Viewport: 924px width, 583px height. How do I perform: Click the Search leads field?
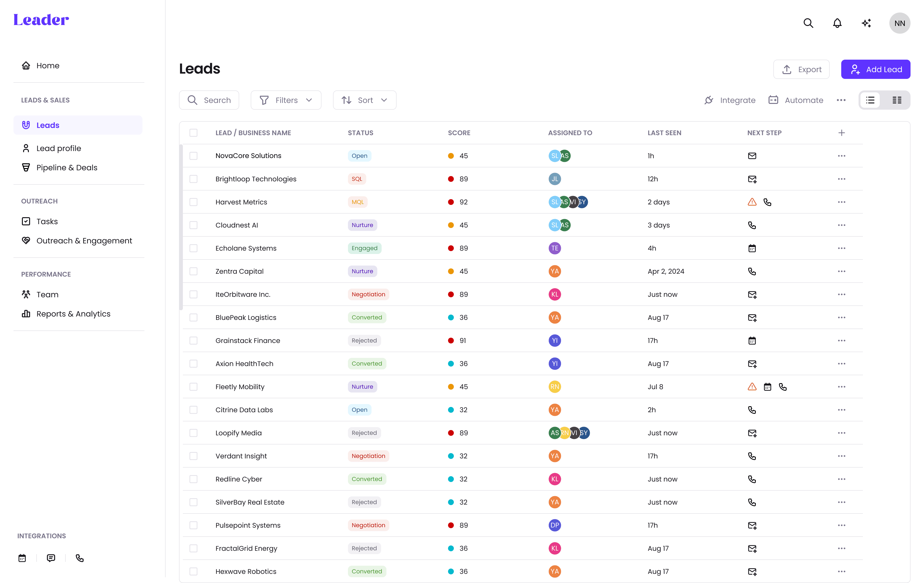pyautogui.click(x=209, y=100)
